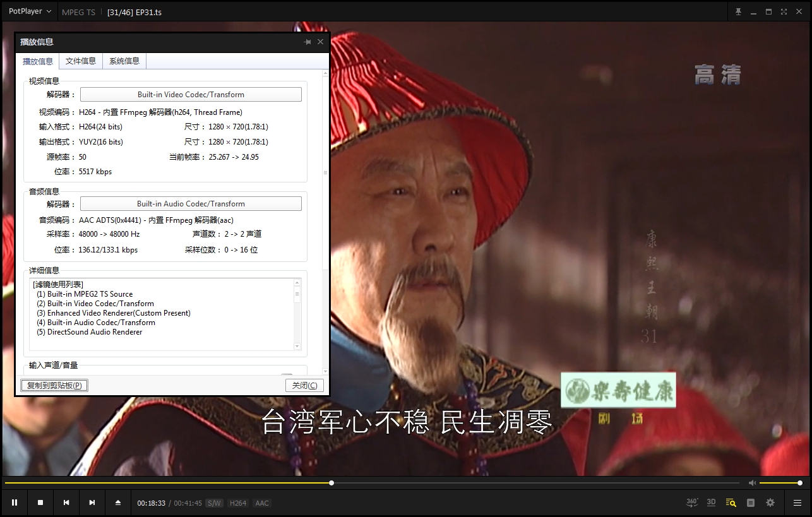The width and height of the screenshot is (812, 517).
Task: Click the elapsed time 00:18:33
Action: (x=152, y=503)
